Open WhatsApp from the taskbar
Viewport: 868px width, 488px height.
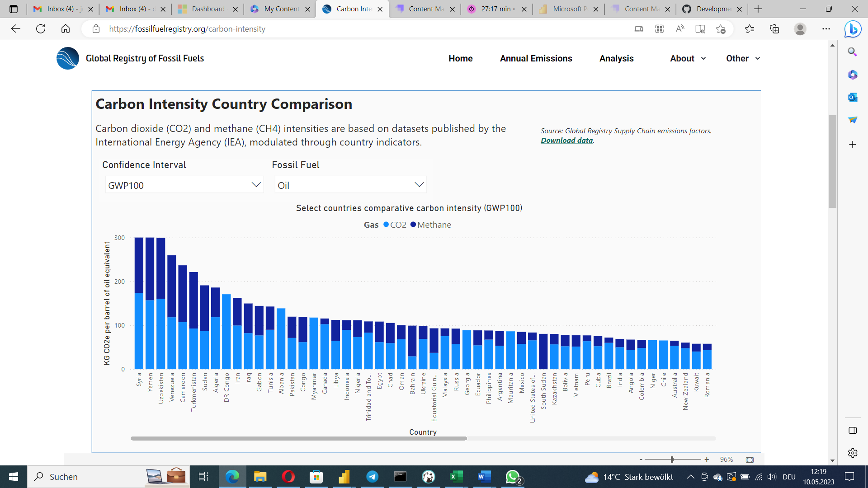(513, 477)
